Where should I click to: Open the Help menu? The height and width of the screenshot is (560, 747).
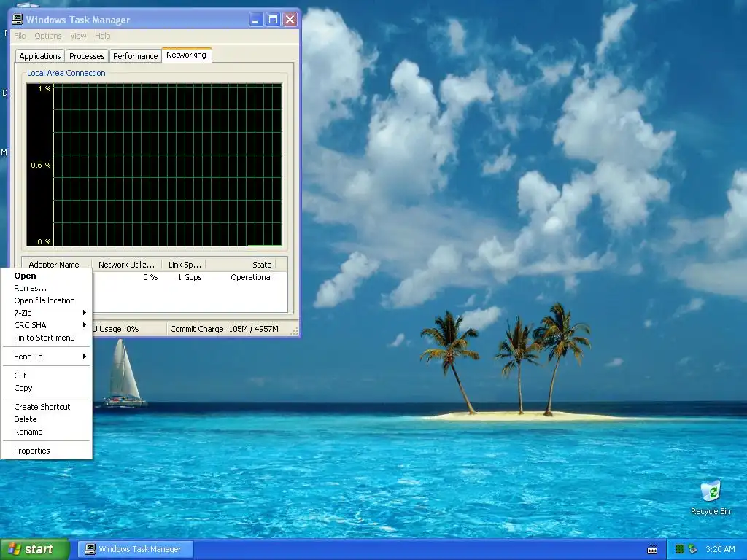click(x=102, y=36)
